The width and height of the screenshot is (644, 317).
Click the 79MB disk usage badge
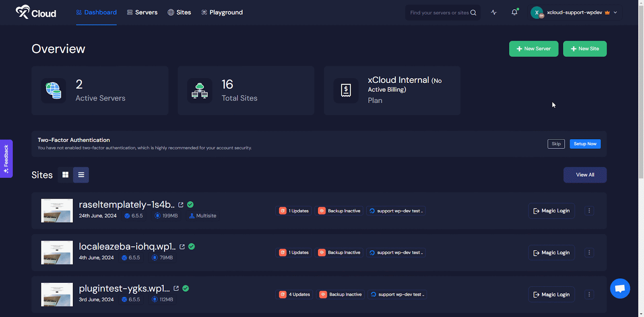click(162, 257)
